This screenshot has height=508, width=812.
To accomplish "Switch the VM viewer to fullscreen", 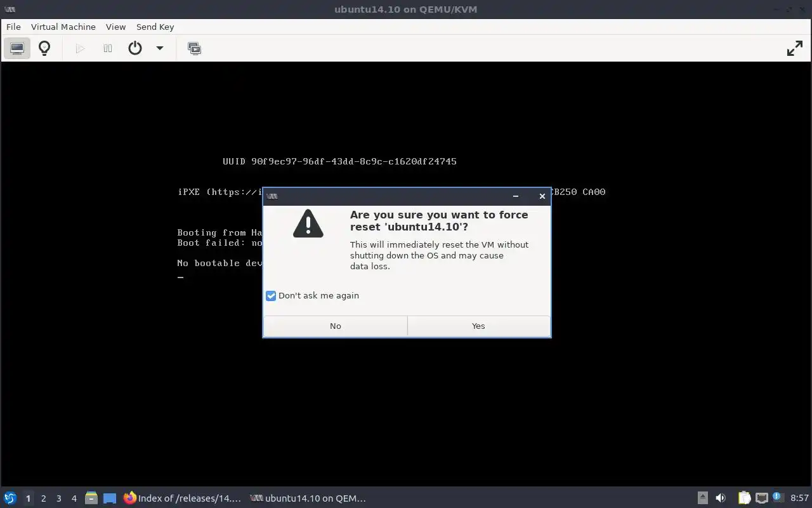I will (795, 48).
